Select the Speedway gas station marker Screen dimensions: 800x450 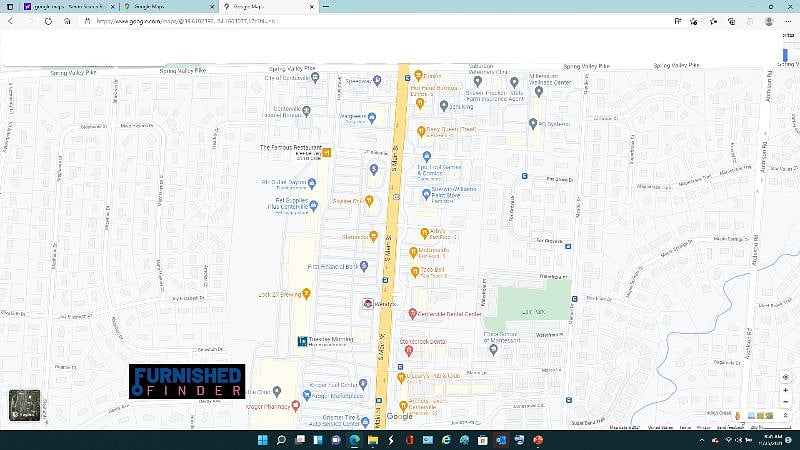(x=377, y=80)
